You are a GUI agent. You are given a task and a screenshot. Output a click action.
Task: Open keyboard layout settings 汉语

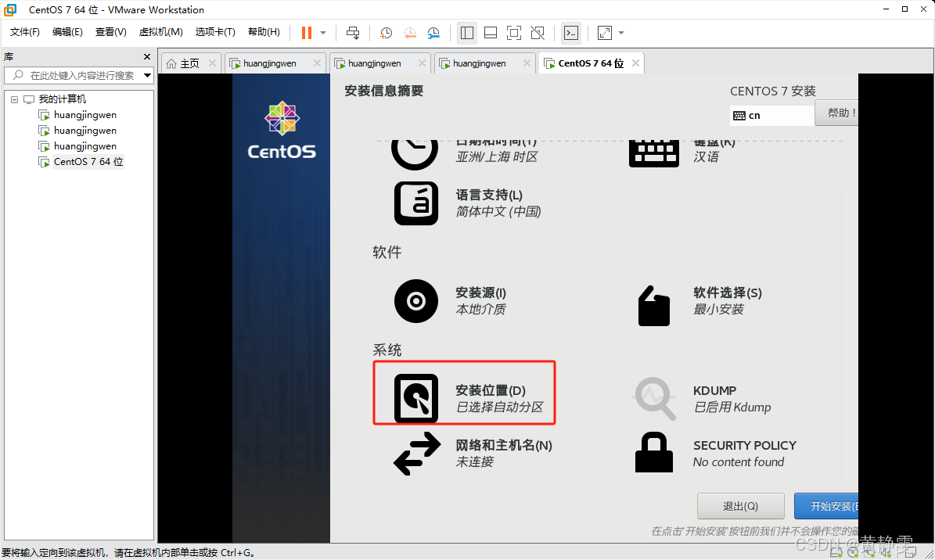pos(682,153)
